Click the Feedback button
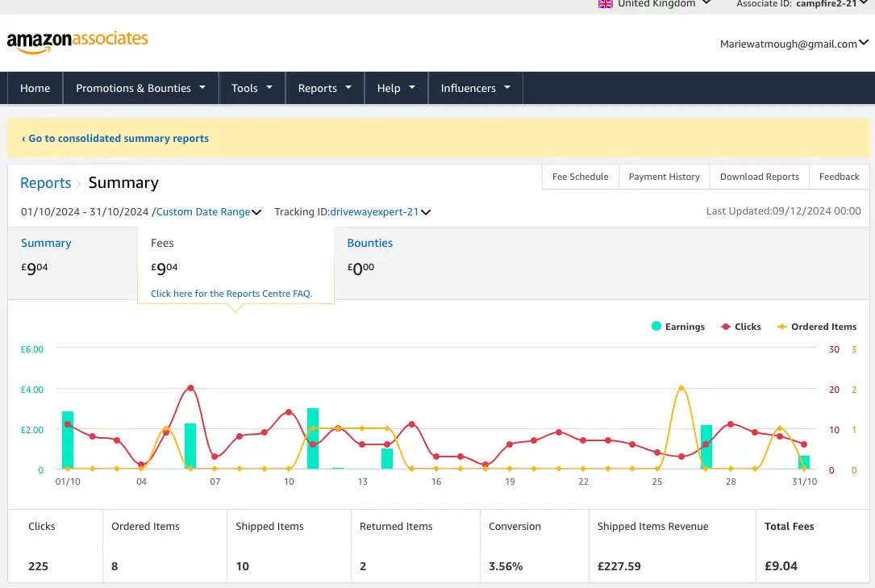The height and width of the screenshot is (588, 875). pyautogui.click(x=840, y=177)
